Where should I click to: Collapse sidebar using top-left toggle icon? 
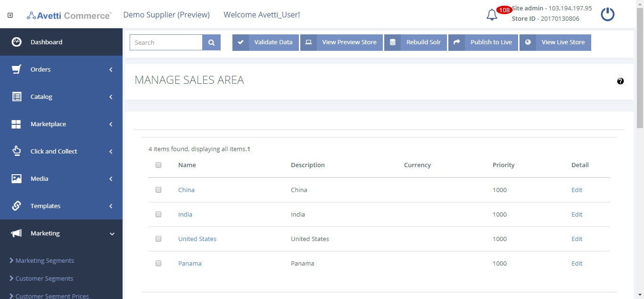click(x=10, y=15)
